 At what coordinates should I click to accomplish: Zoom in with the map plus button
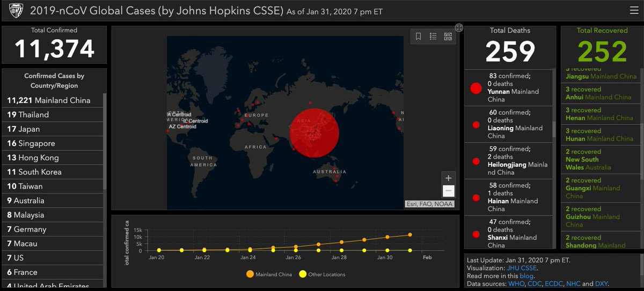tap(449, 178)
